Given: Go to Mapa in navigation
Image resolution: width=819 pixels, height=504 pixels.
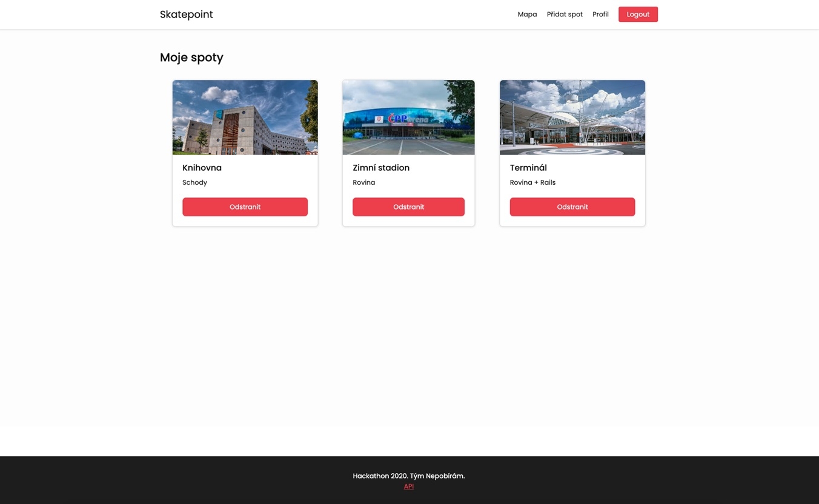Looking at the screenshot, I should tap(527, 15).
